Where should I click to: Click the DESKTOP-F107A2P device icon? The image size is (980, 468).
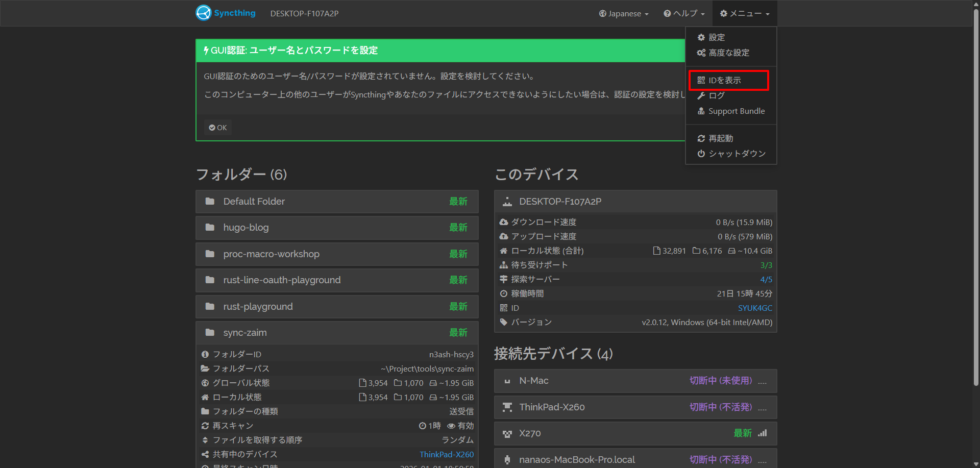tap(507, 202)
